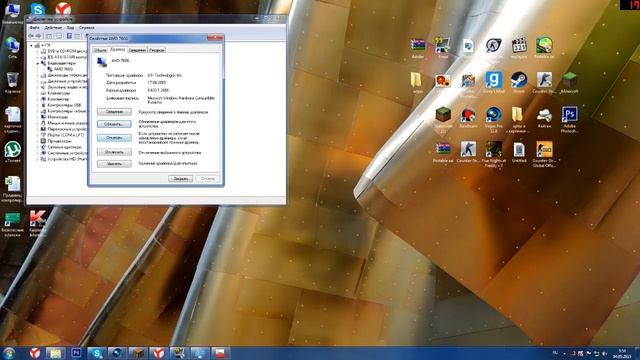Screen dimensions: 640x360
Task: Open Kaspersky Safe Money (Безопасные платежи) desktop shortcut
Action: point(13,224)
